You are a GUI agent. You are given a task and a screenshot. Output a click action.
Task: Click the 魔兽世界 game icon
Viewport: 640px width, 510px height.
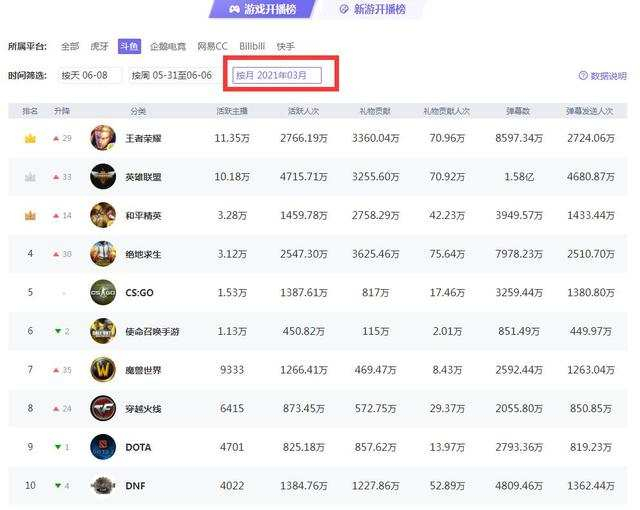point(103,370)
